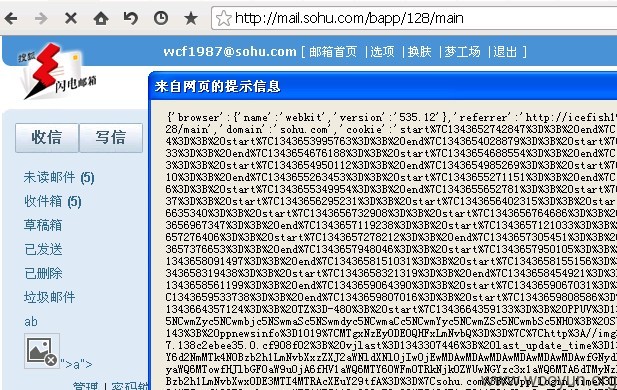Click the broken image placeholder icon

coord(42,351)
